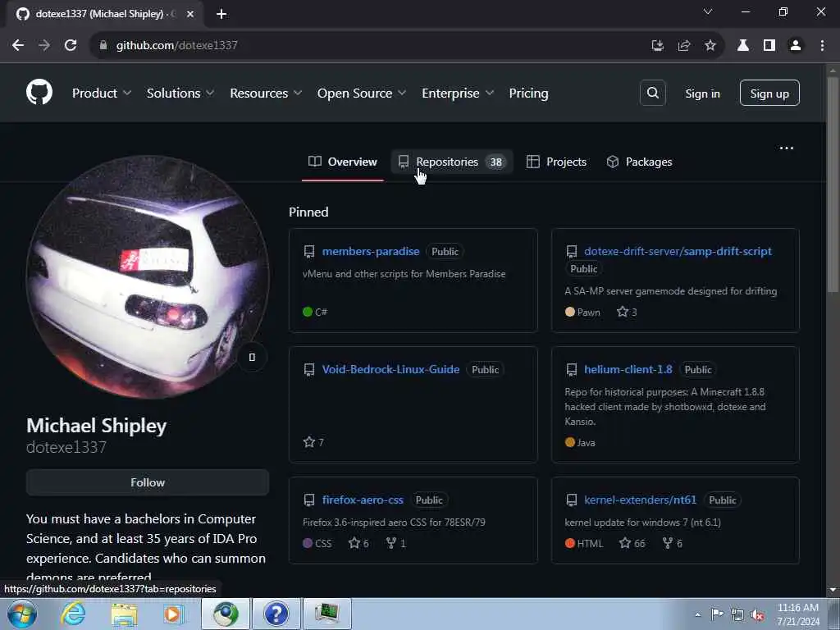Viewport: 840px width, 630px height.
Task: Switch to the Overview tab
Action: (343, 162)
